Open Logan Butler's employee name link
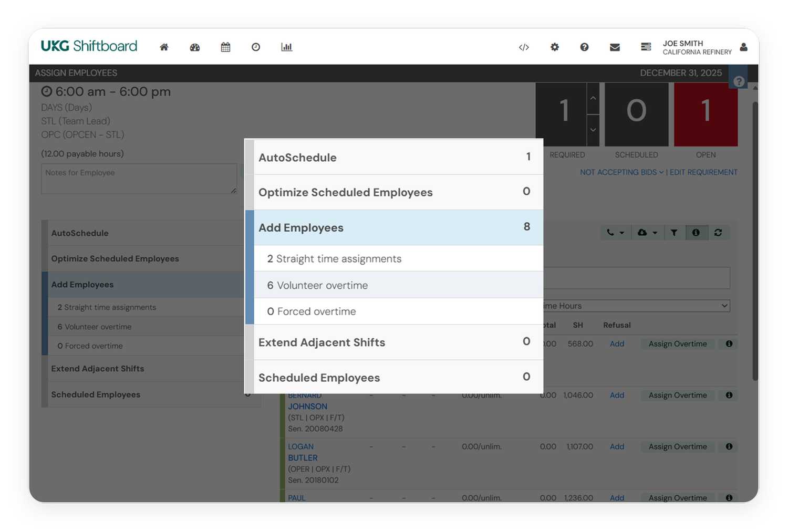 tap(303, 452)
